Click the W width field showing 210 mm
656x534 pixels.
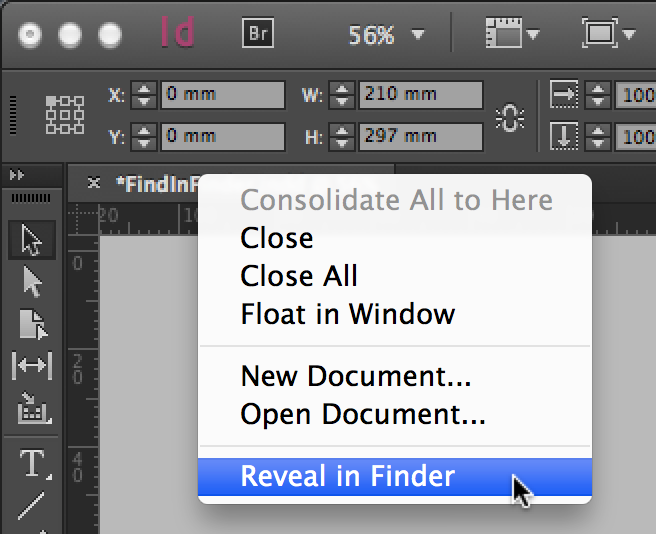(x=421, y=95)
